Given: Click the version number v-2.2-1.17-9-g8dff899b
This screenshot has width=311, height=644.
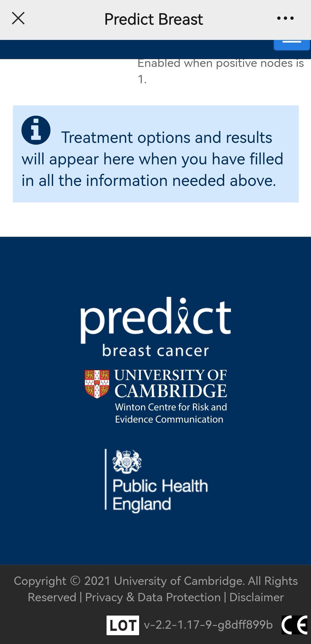Looking at the screenshot, I should click(x=208, y=625).
